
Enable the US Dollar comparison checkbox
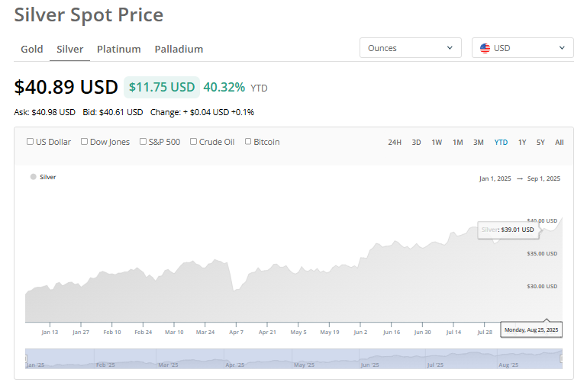(x=30, y=142)
